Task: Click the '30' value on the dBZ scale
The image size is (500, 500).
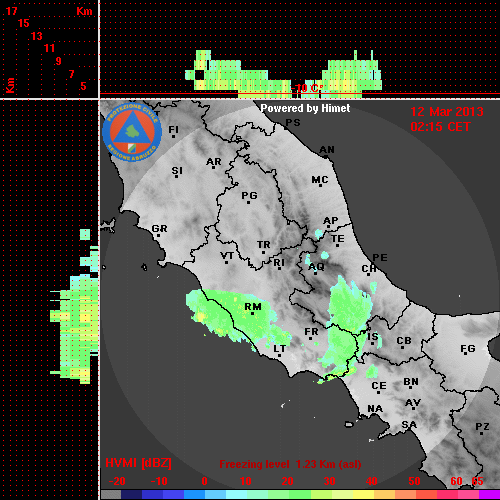Action: coord(329,481)
